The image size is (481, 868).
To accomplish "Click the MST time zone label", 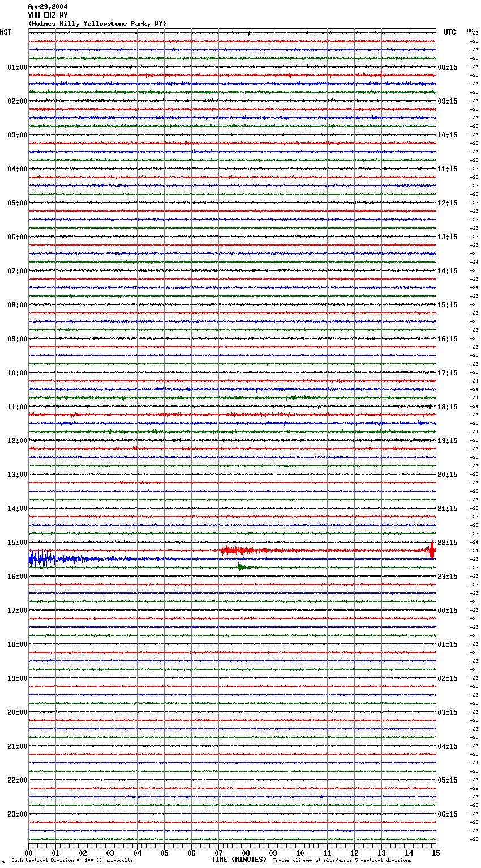I will pos(6,32).
